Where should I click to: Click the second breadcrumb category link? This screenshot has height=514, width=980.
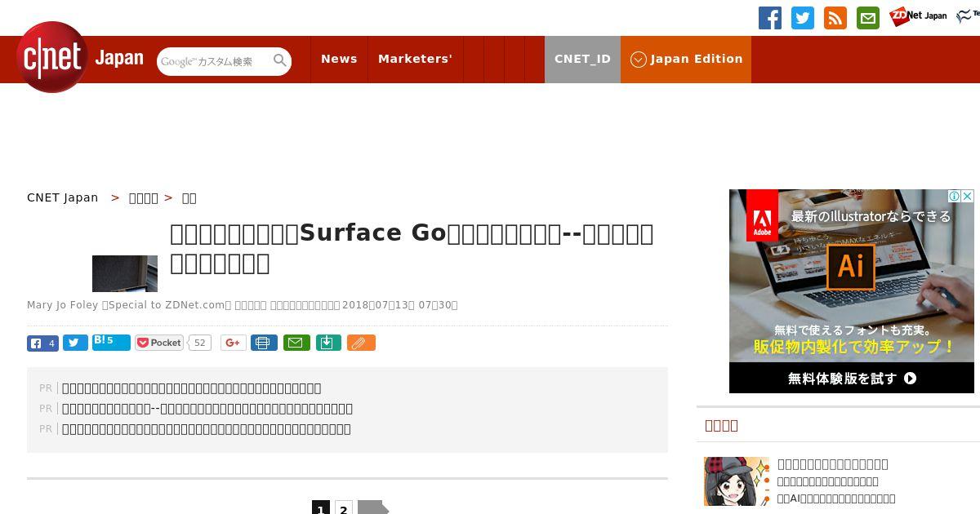click(144, 197)
